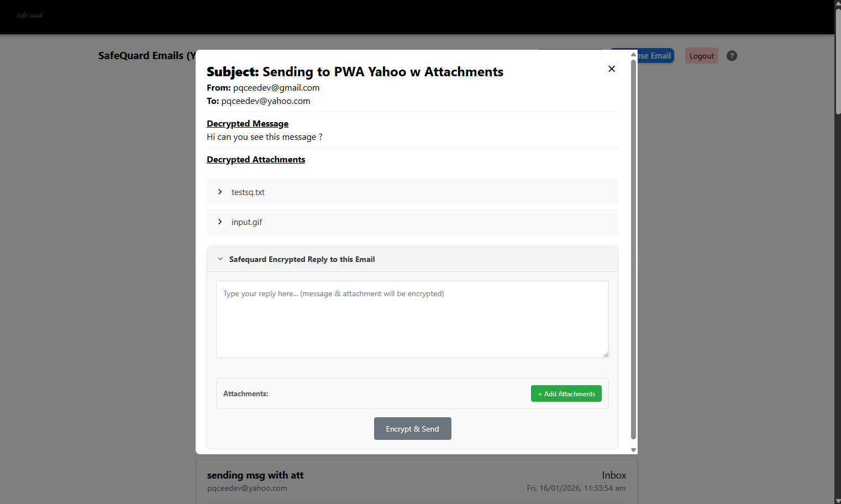The width and height of the screenshot is (841, 504).
Task: Click the dialog's vertical scrollbar thumb
Action: pyautogui.click(x=633, y=249)
